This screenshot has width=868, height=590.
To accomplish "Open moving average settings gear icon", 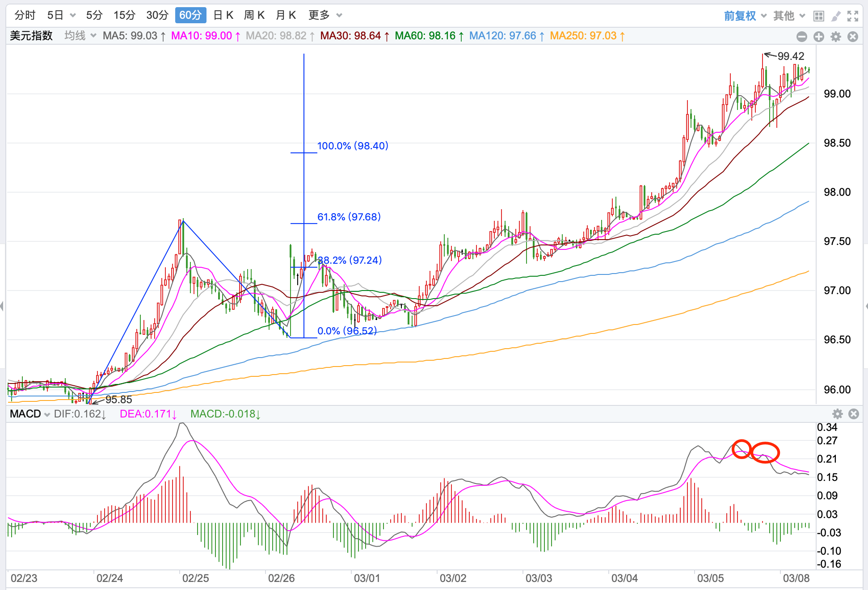I will 836,37.
